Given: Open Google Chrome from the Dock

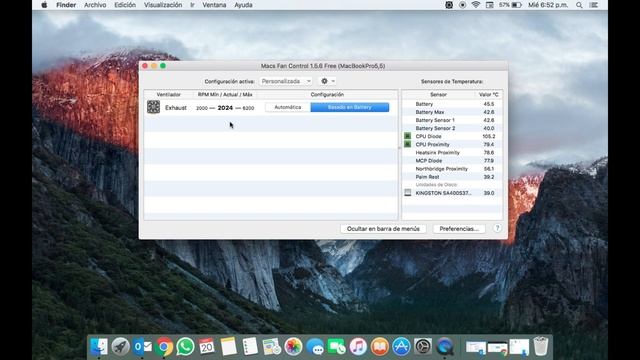Looking at the screenshot, I should pyautogui.click(x=164, y=347).
